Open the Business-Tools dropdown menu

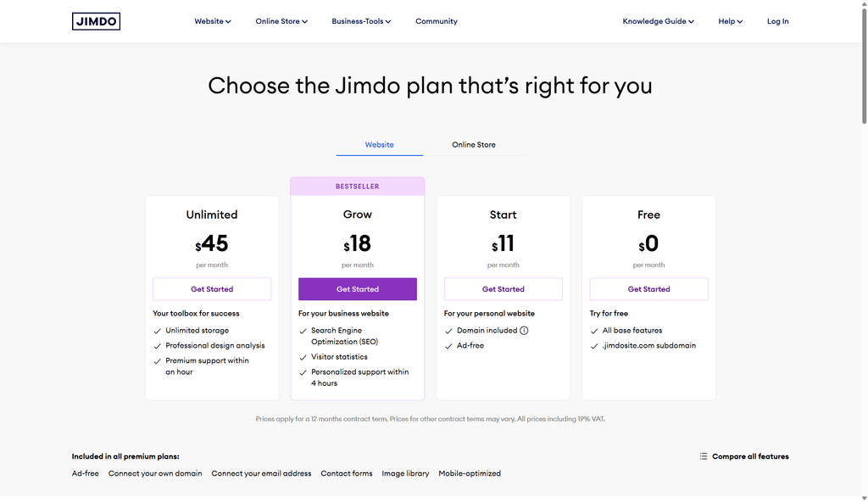click(x=360, y=21)
